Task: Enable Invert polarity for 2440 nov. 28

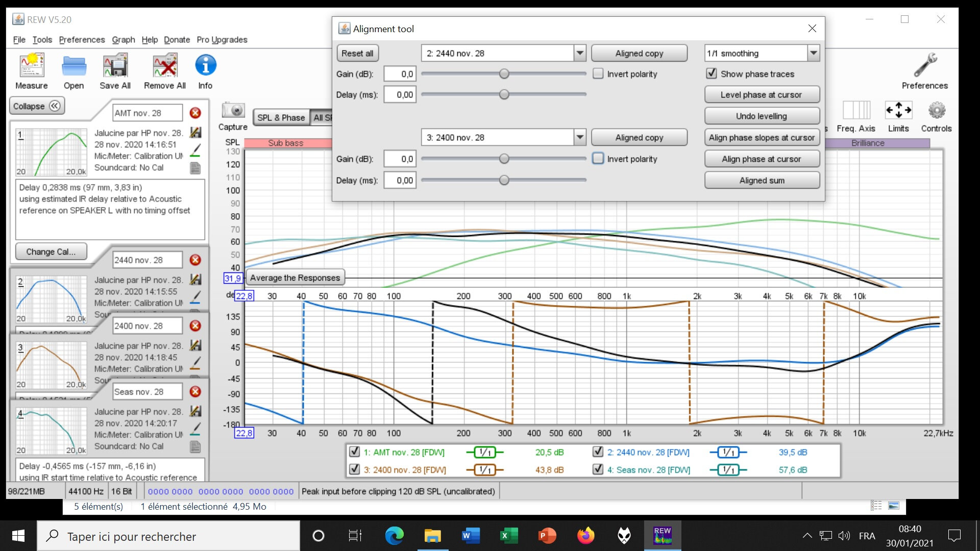Action: tap(598, 74)
